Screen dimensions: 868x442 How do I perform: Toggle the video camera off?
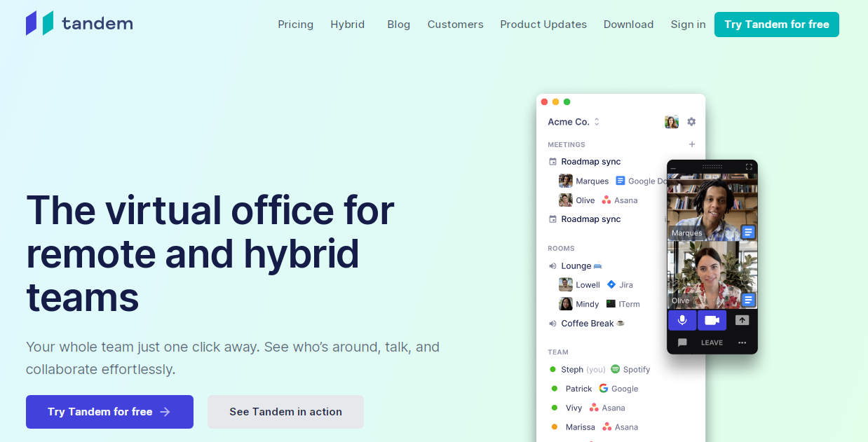click(x=712, y=320)
